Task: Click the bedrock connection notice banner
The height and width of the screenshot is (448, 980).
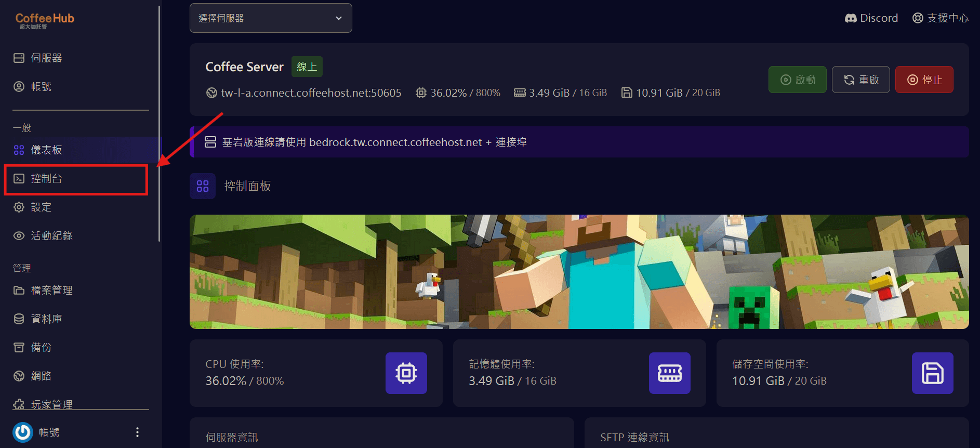Action: click(579, 142)
